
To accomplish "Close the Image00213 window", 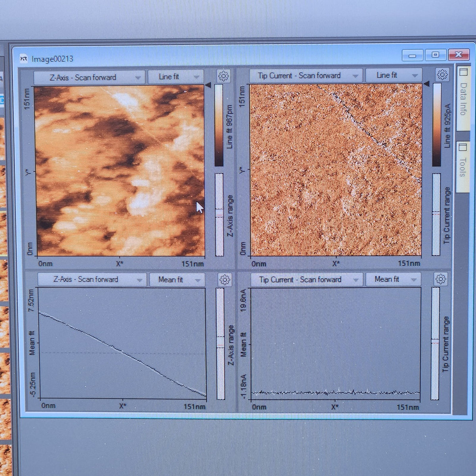I will [x=459, y=54].
